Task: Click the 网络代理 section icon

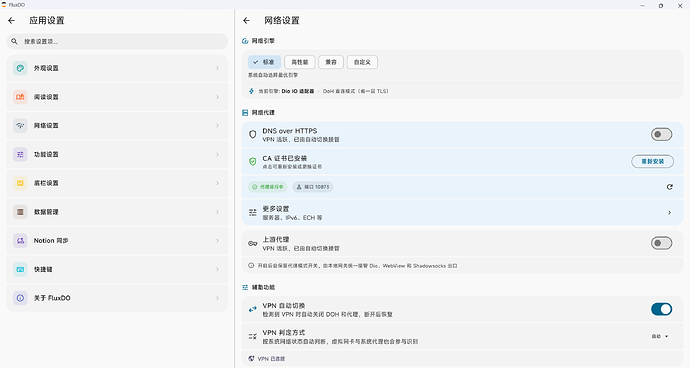Action: (x=245, y=113)
